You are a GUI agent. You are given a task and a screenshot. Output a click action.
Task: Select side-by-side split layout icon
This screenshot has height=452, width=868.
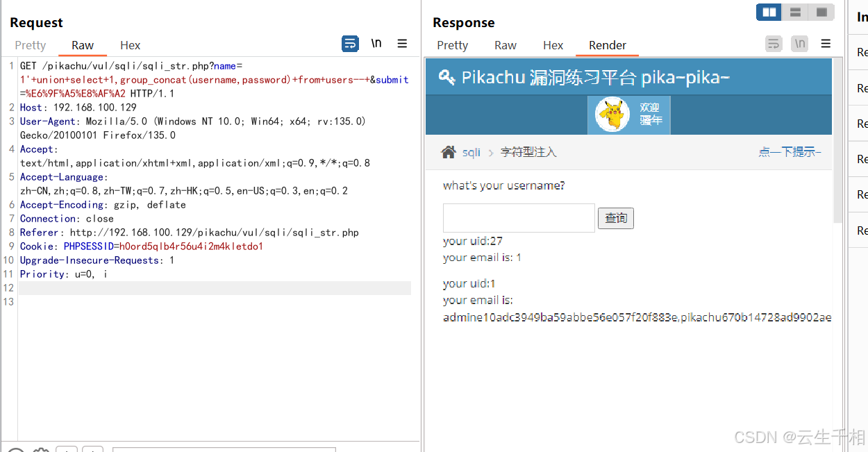click(769, 12)
